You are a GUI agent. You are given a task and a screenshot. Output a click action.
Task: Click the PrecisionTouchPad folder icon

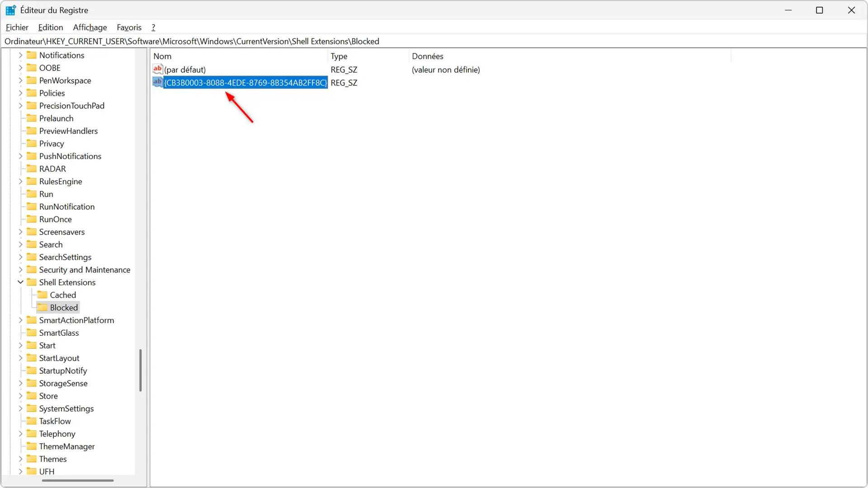click(32, 106)
